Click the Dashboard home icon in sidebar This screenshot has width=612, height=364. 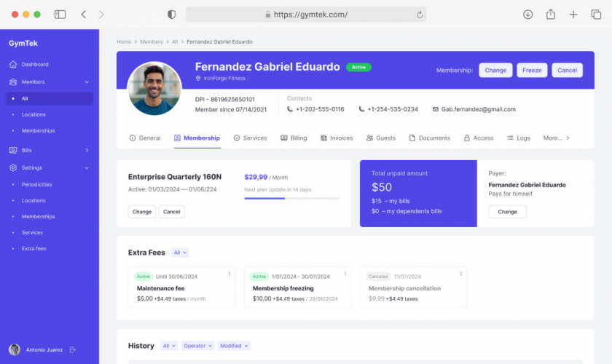tap(13, 64)
